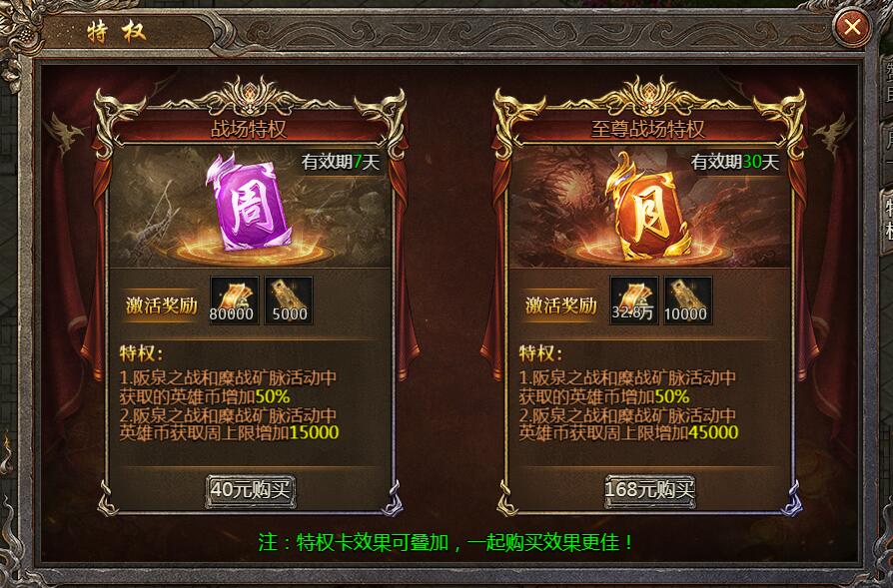Click the purple weekly card icon
This screenshot has width=893, height=588.
(x=249, y=204)
